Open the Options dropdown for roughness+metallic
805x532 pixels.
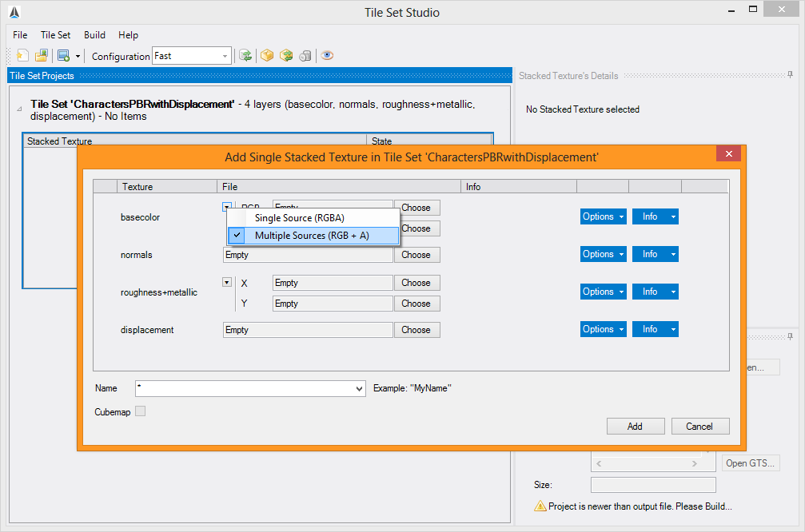pos(604,292)
